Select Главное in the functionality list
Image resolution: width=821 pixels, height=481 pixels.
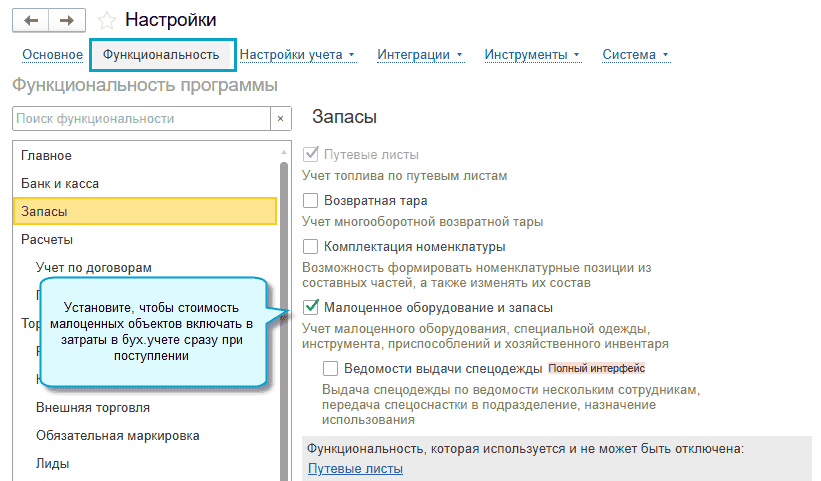tap(47, 156)
